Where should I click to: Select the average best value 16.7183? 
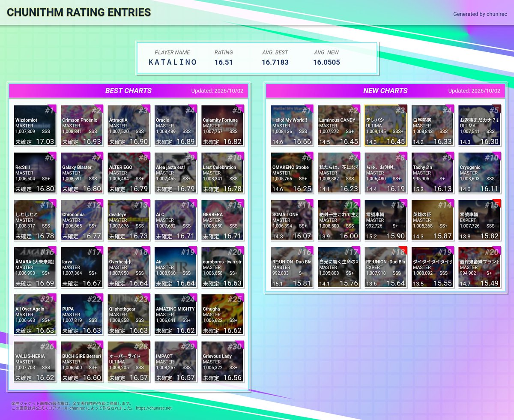(275, 62)
